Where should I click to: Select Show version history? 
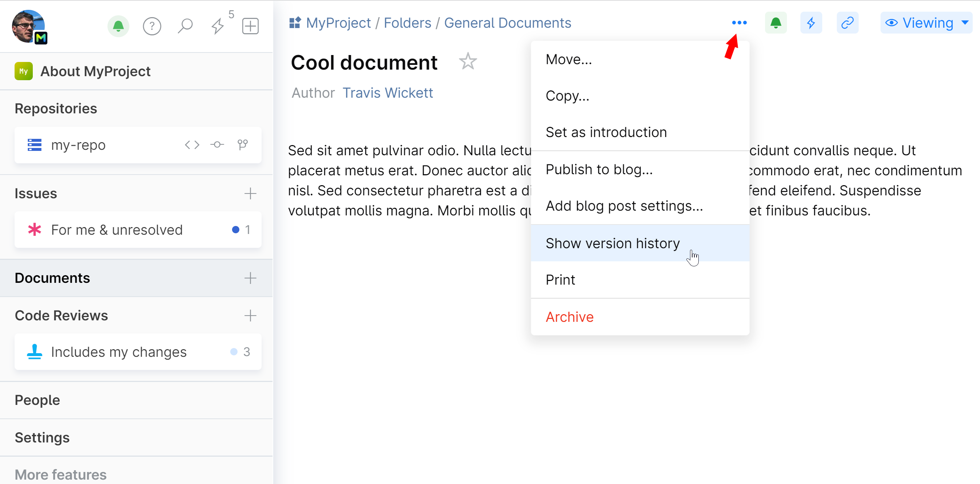[x=612, y=243]
